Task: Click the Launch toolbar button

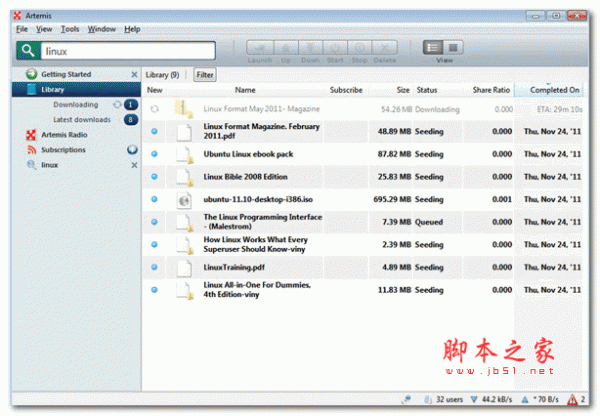Action: pos(260,48)
